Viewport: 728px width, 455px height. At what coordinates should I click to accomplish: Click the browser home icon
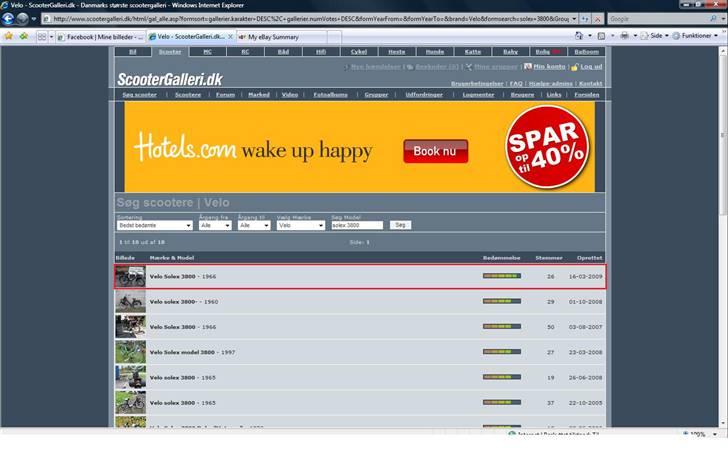(x=580, y=36)
